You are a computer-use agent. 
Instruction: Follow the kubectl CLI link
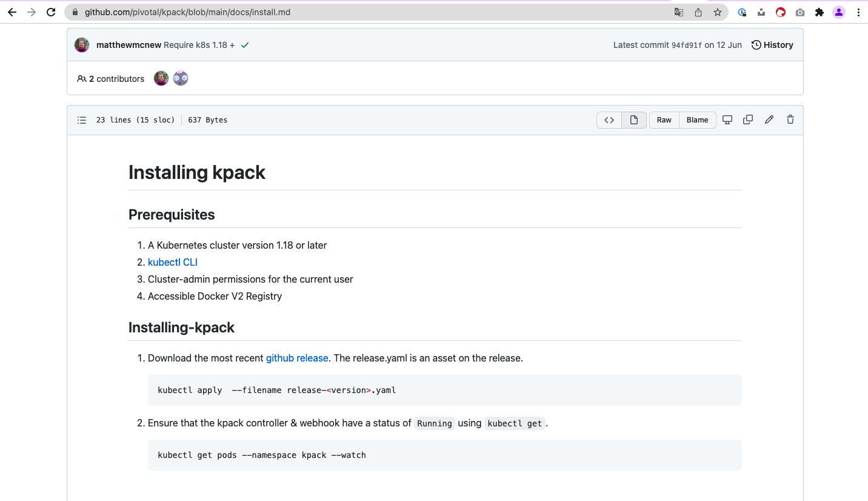tap(173, 262)
